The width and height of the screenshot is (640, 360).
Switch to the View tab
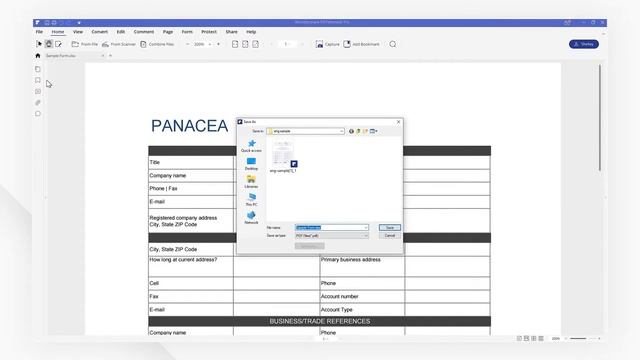[x=78, y=32]
